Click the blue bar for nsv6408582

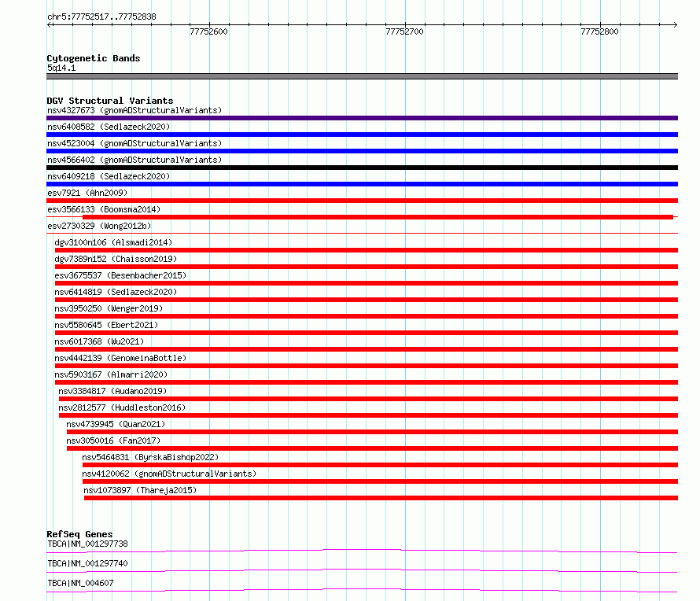click(x=362, y=135)
